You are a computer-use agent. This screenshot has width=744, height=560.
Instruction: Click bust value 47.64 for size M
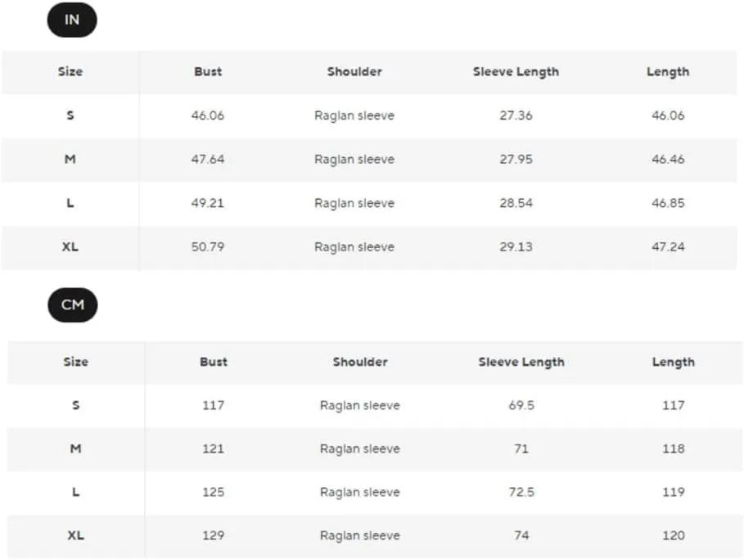(208, 159)
